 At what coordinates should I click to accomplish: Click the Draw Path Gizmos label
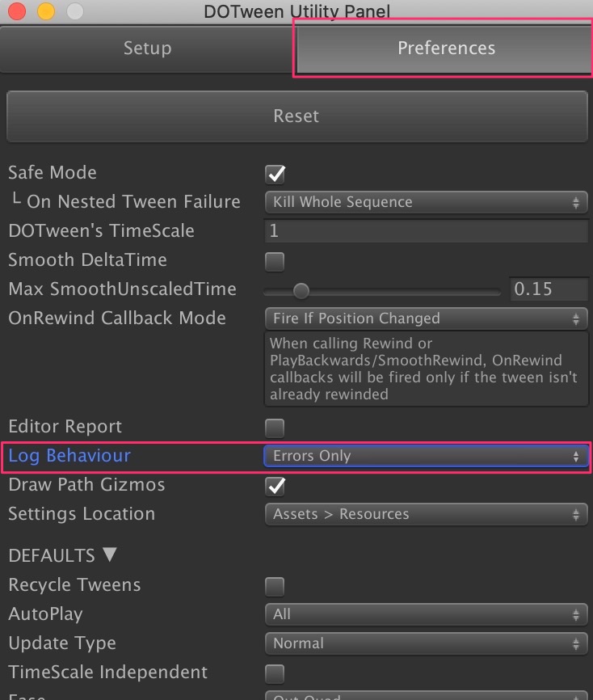87,485
